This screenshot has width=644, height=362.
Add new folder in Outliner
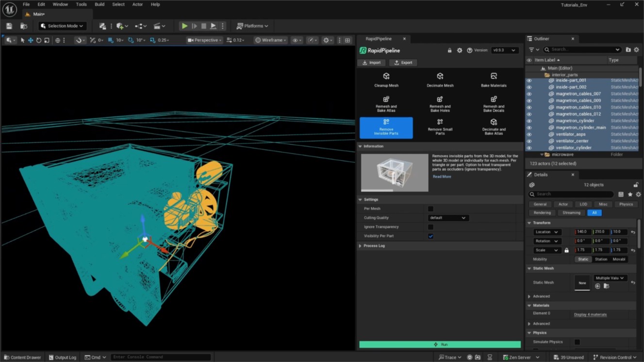[x=628, y=50]
